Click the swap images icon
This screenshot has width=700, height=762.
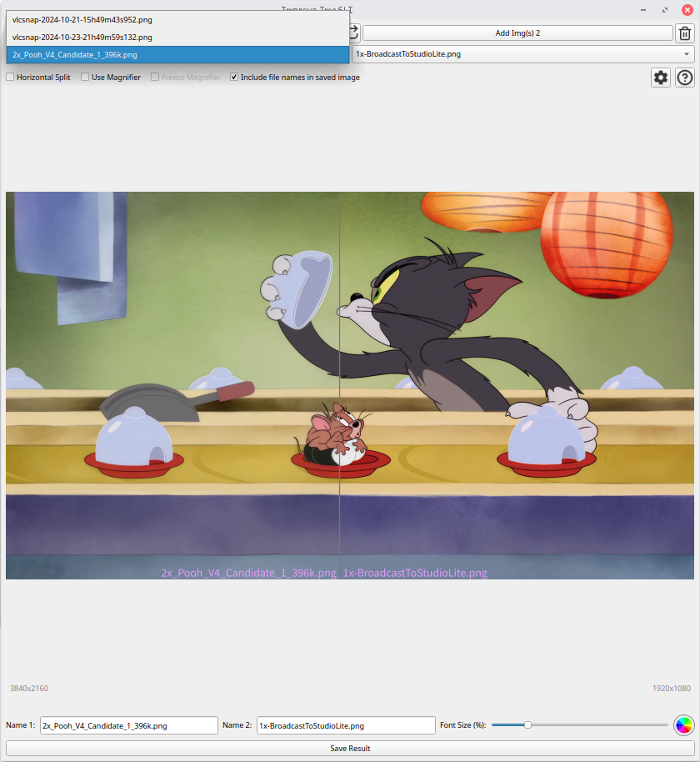[x=353, y=33]
